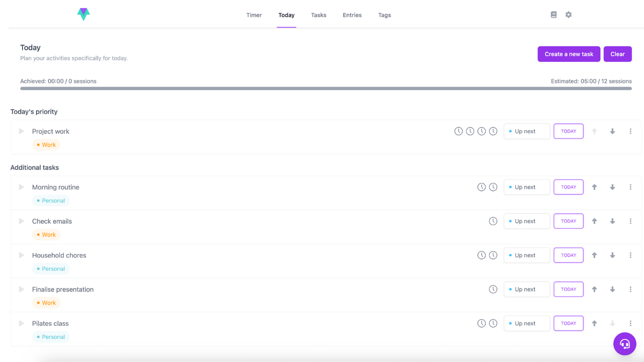644x362 pixels.
Task: Click the Create a new task button
Action: [568, 54]
